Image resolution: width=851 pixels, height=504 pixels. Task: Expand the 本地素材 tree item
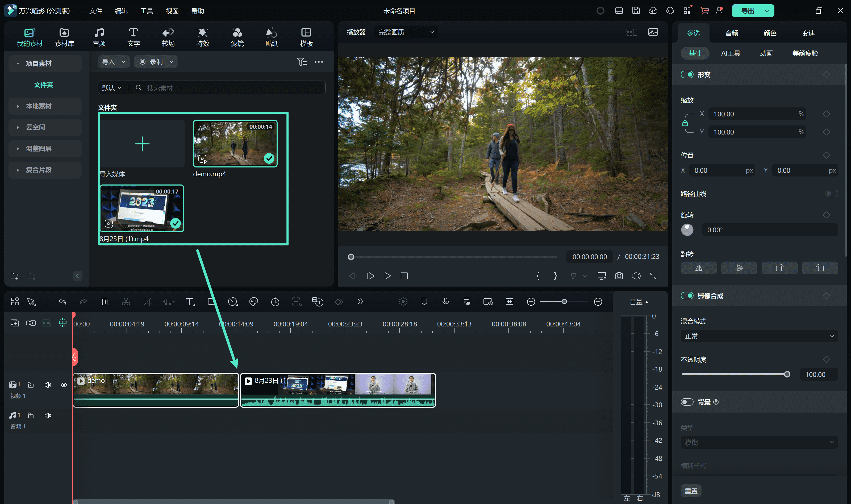38,106
